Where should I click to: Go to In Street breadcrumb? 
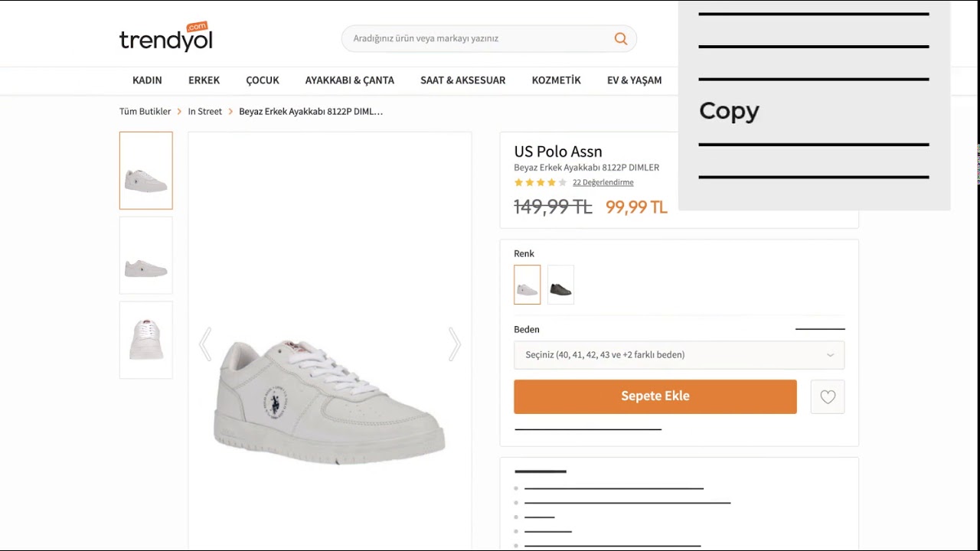(x=205, y=112)
